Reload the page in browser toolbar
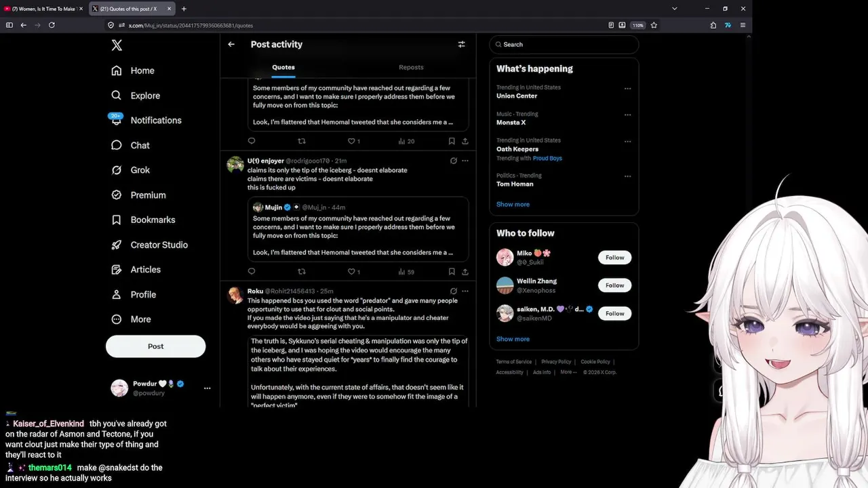The height and width of the screenshot is (488, 868). (52, 25)
